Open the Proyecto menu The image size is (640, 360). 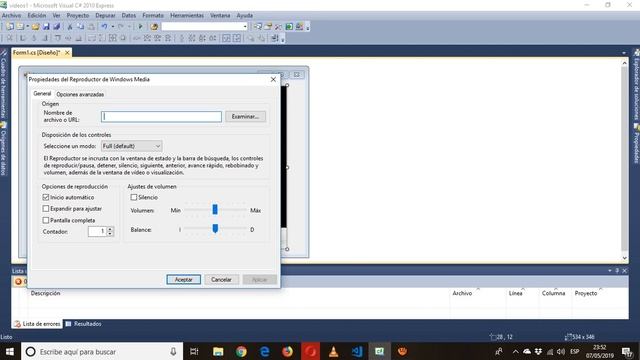[78, 15]
